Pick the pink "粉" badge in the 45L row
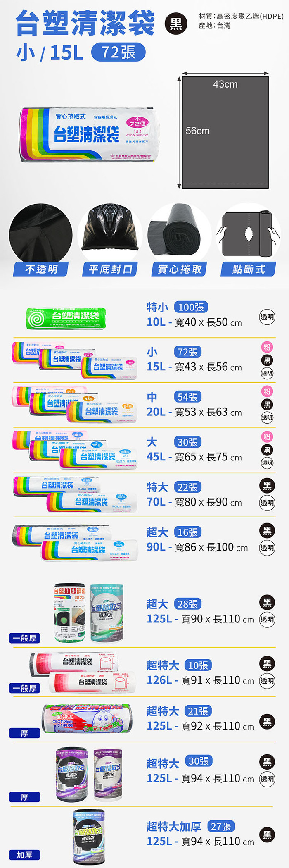This screenshot has height=868, width=289. (267, 437)
